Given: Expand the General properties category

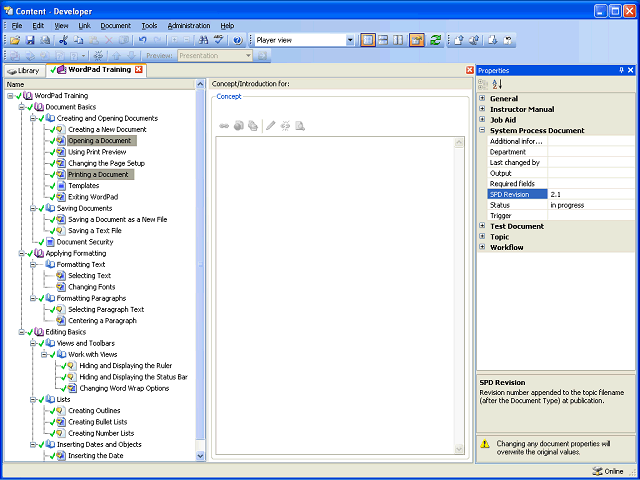Looking at the screenshot, I should pos(482,98).
